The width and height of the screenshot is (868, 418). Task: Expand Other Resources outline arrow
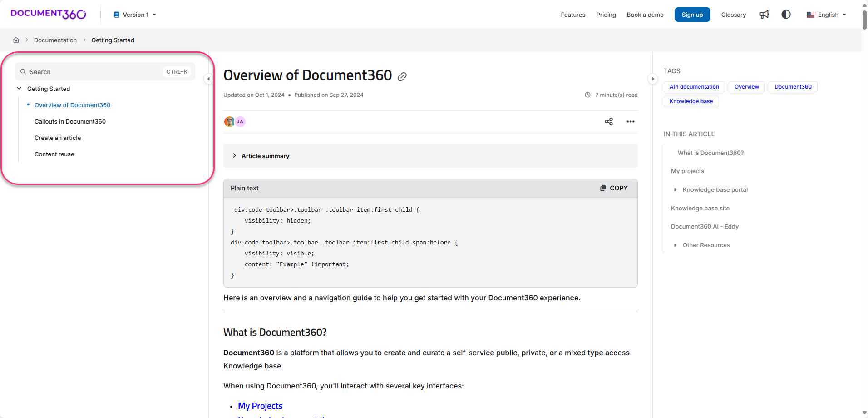click(x=675, y=245)
